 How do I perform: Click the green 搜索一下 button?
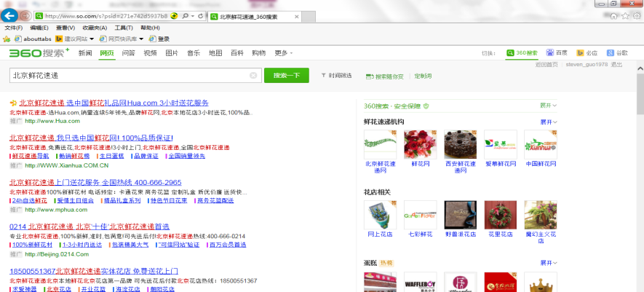click(286, 75)
